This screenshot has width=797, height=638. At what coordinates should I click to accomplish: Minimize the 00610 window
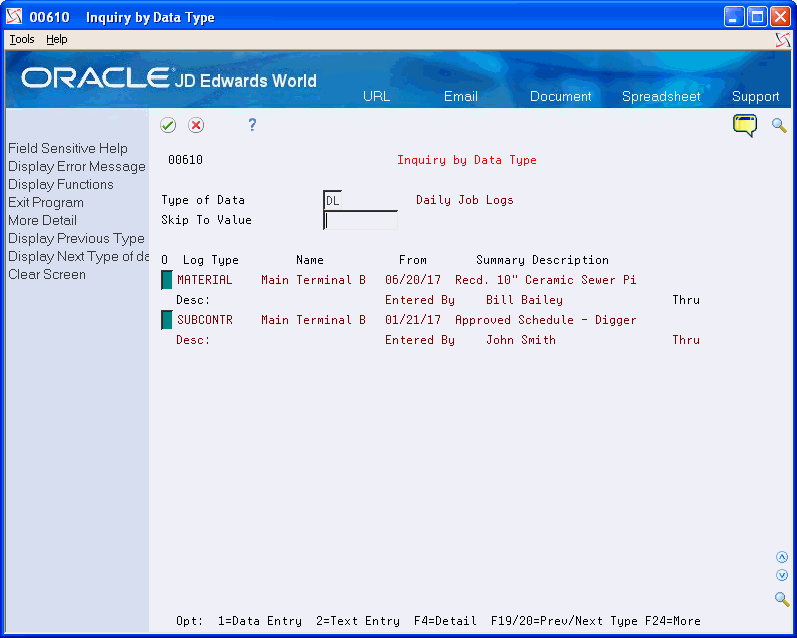[733, 17]
